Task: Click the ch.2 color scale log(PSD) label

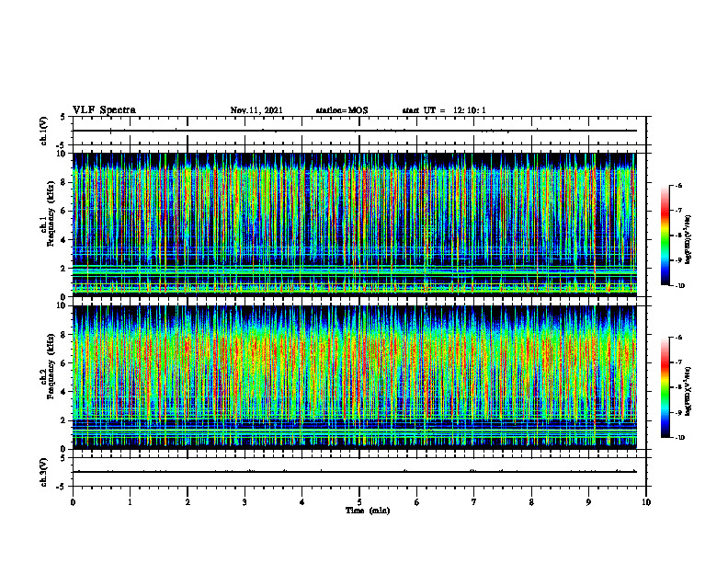Action: point(688,392)
